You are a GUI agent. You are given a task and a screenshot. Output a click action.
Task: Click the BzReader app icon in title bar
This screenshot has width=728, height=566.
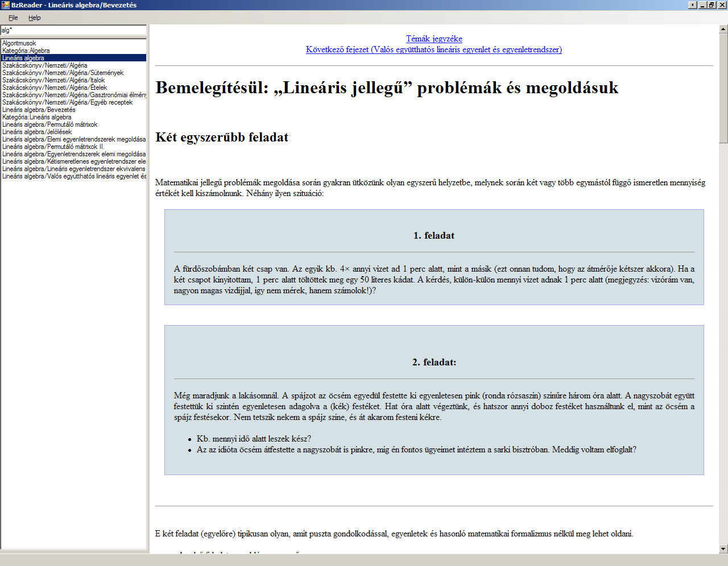(x=5, y=5)
